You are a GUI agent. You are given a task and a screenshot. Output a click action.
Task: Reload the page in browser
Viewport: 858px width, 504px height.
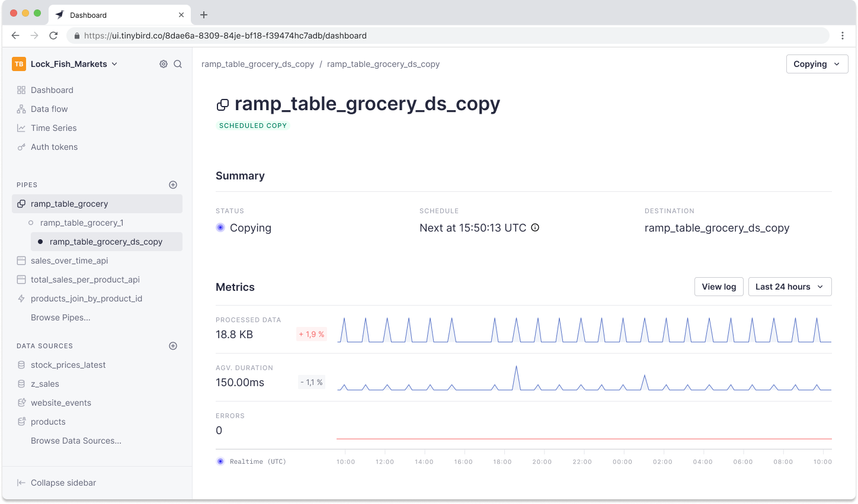tap(53, 36)
